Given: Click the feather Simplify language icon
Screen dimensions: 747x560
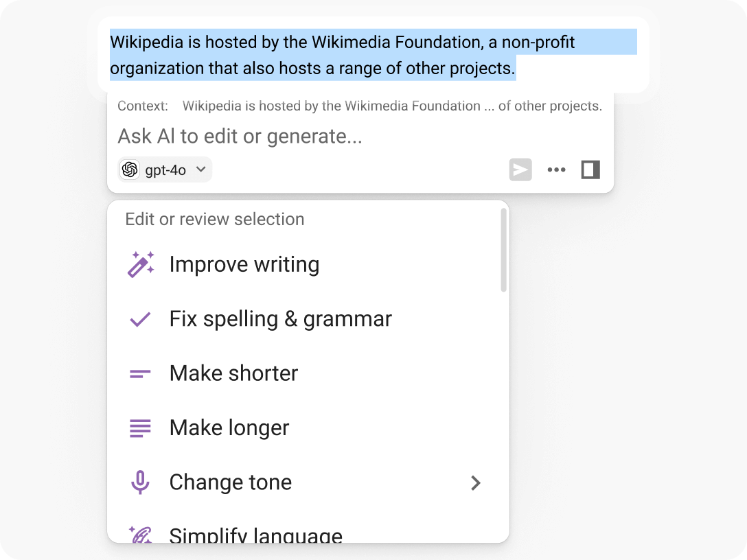Looking at the screenshot, I should click(140, 535).
